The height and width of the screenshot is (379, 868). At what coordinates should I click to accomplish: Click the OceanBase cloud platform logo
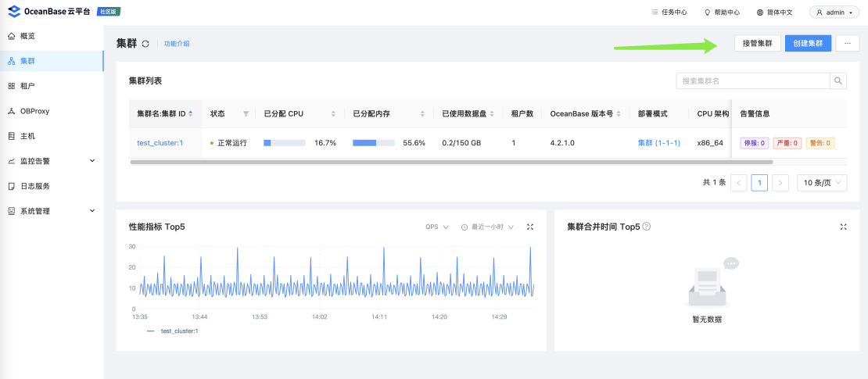pos(50,12)
